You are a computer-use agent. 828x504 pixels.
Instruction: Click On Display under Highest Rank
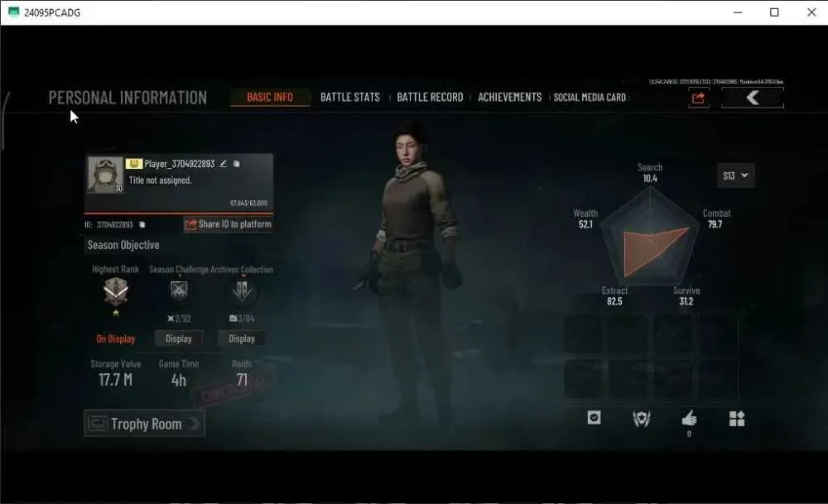116,338
